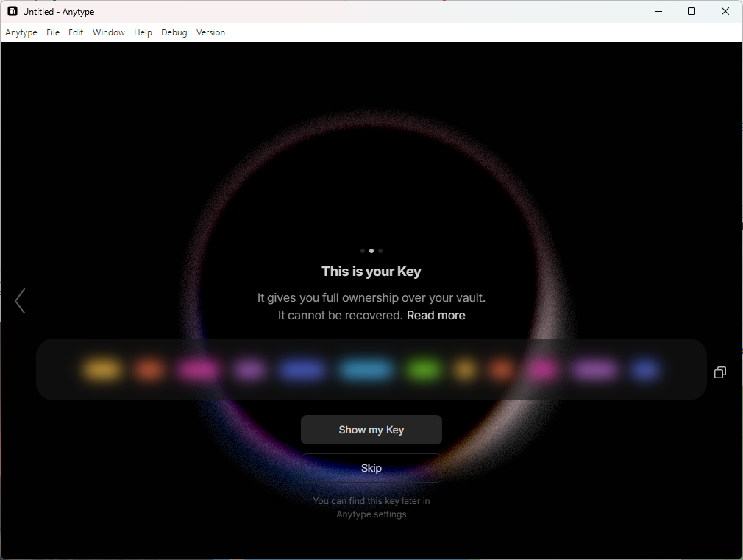Open the Version menu
This screenshot has width=743, height=560.
[210, 32]
